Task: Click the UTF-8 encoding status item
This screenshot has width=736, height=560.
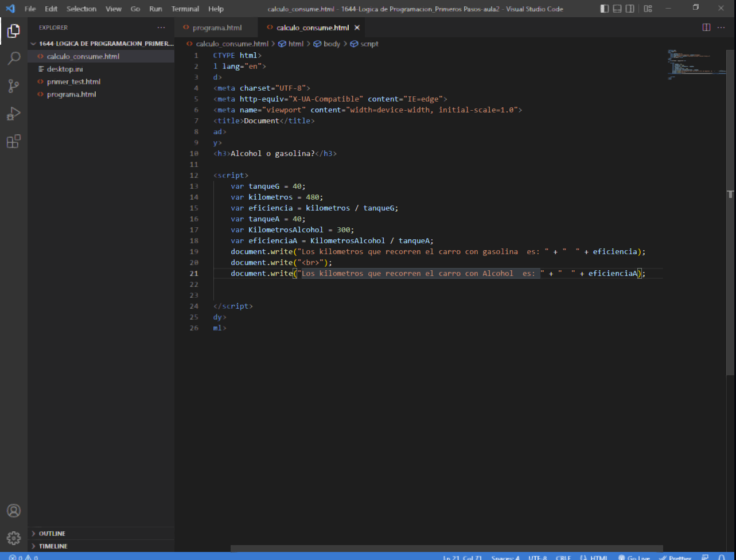Action: [x=538, y=557]
